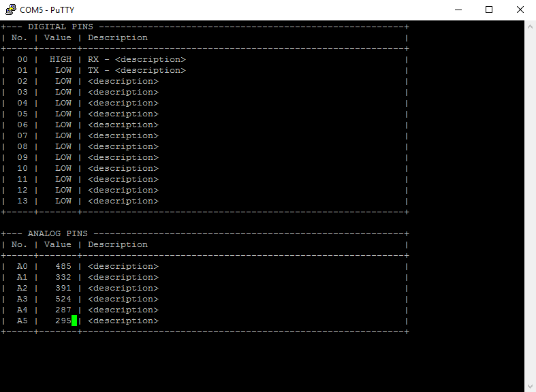Click the LOW value of pin 06
This screenshot has height=392, width=536.
63,125
